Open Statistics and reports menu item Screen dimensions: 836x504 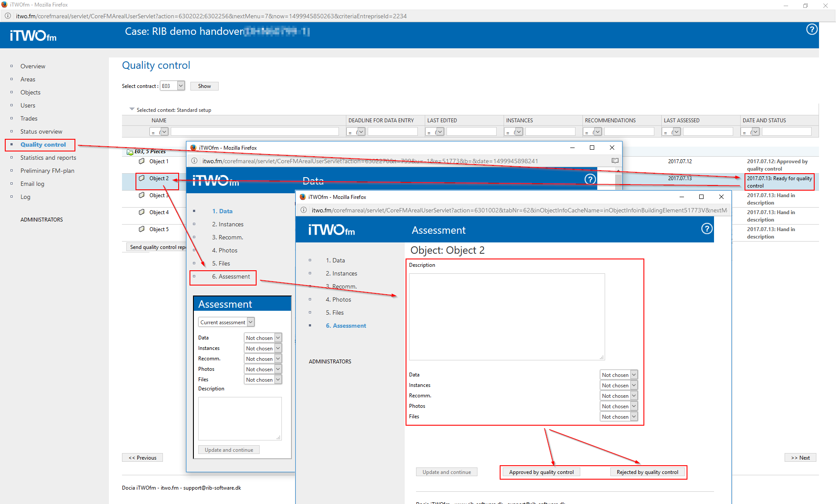pos(48,158)
